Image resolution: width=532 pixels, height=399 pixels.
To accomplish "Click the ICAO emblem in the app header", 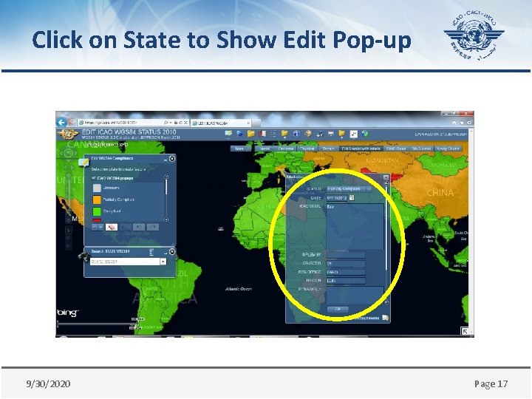I will 68,134.
